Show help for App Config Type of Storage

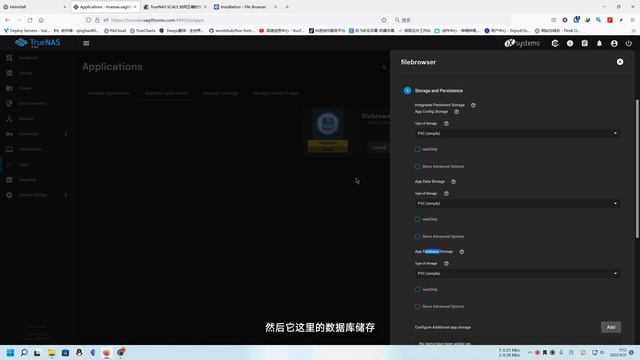pyautogui.click(x=446, y=123)
